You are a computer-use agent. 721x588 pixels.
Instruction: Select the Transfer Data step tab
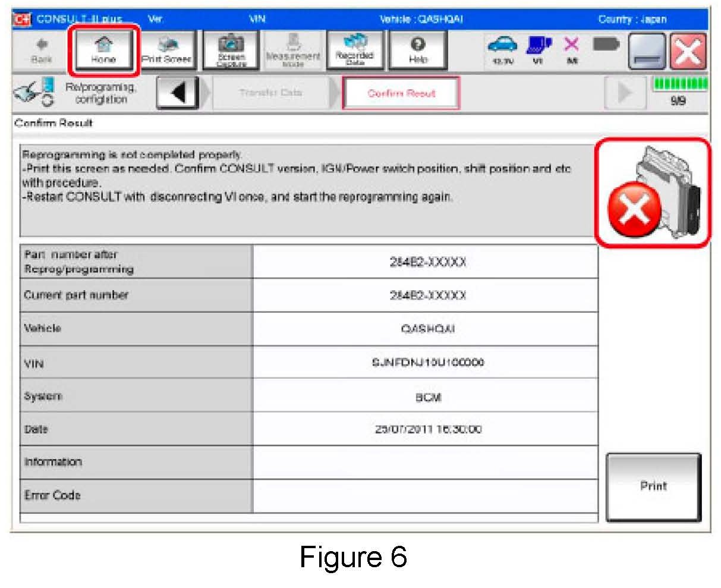pos(270,93)
